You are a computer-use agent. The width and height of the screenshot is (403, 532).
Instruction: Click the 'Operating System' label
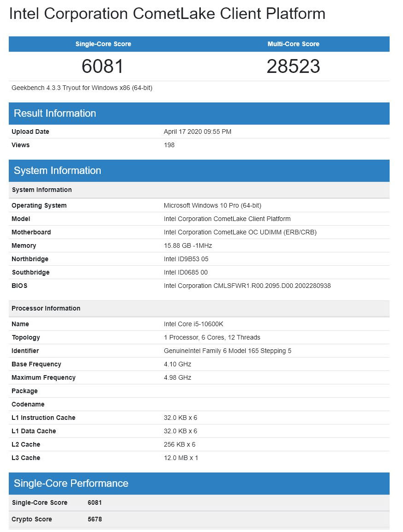(39, 206)
